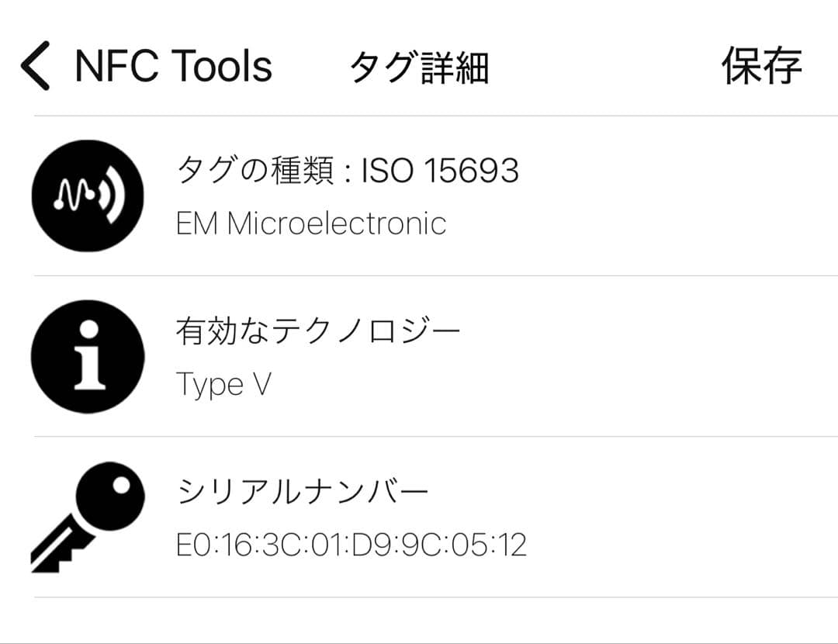Tap the タグの種類 label text

coord(254,170)
